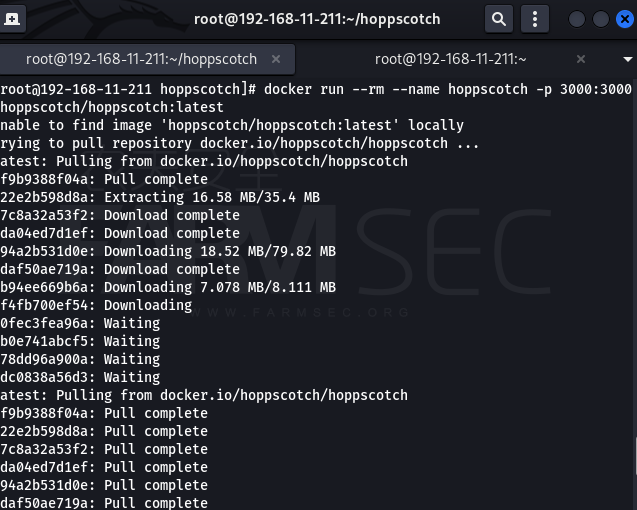
Task: Click the b94ee669b6a layer download line
Action: 168,287
